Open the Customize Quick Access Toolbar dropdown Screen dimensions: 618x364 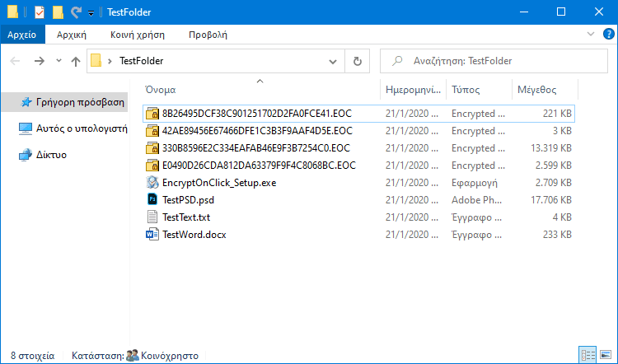[91, 13]
